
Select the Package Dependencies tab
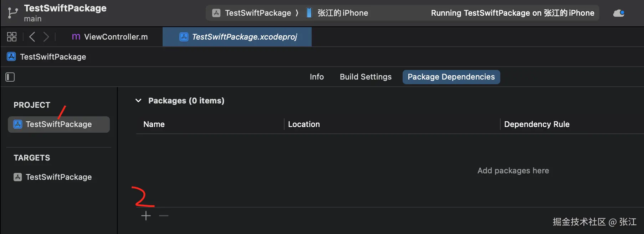tap(451, 77)
